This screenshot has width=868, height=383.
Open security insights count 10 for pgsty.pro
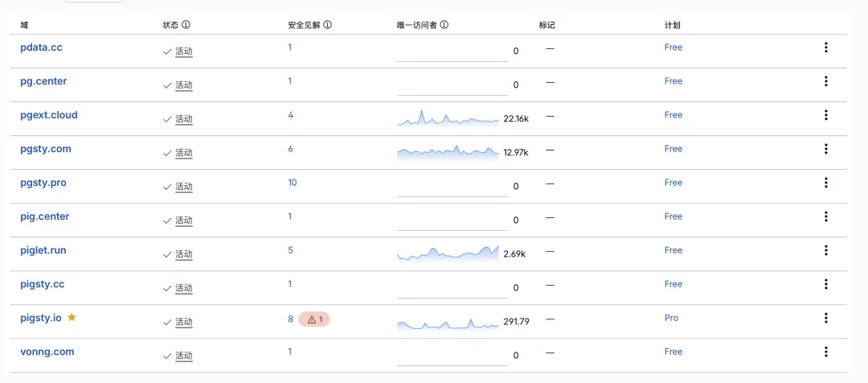tap(293, 183)
